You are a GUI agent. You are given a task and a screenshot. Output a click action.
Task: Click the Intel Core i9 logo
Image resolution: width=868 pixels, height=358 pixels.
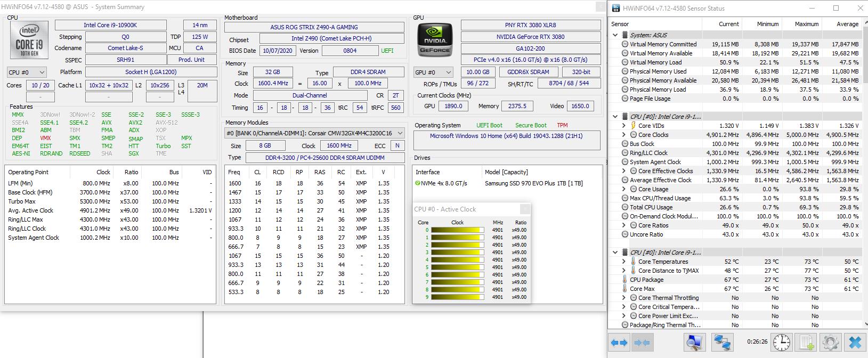pyautogui.click(x=29, y=40)
